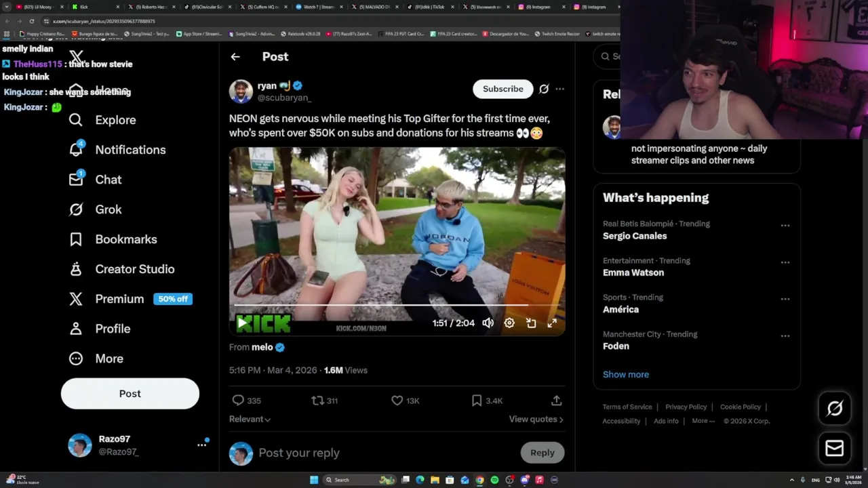Open View quotes

[536, 420]
